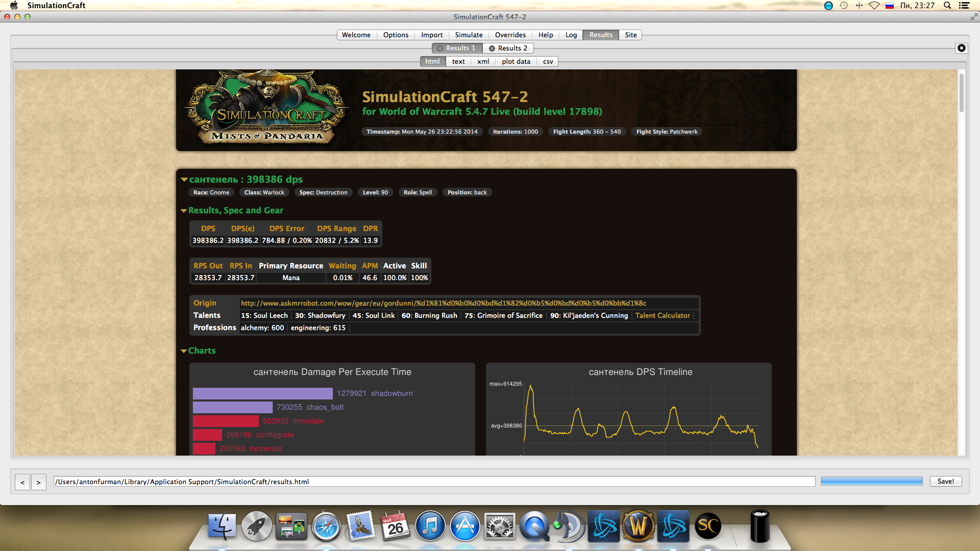
Task: Click the DPS Error column header
Action: coord(287,229)
